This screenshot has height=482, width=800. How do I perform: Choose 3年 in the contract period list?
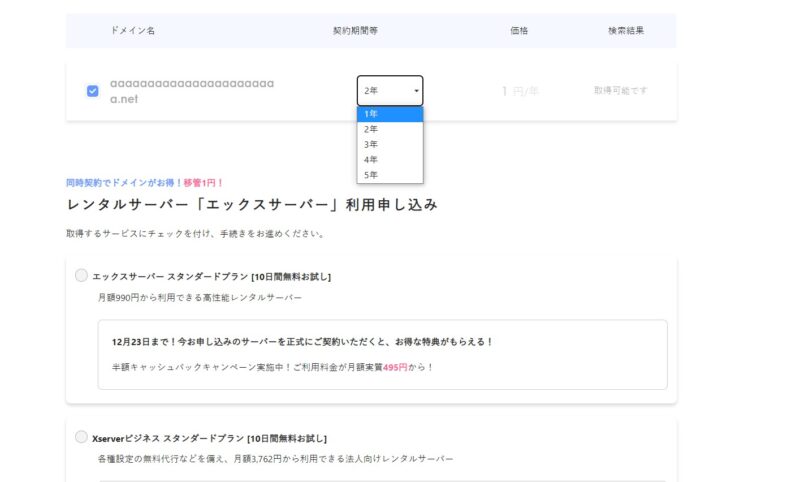(x=390, y=144)
